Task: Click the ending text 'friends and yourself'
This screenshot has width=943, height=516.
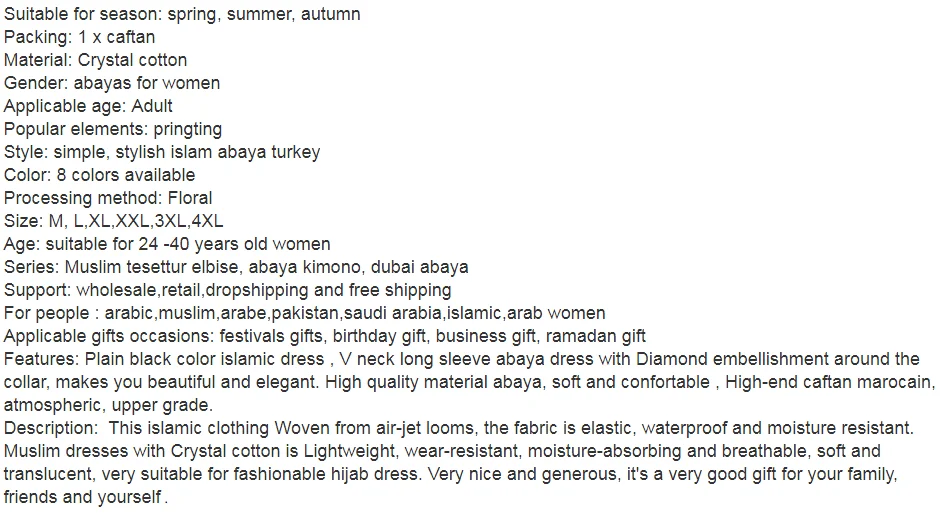Action: pos(82,497)
